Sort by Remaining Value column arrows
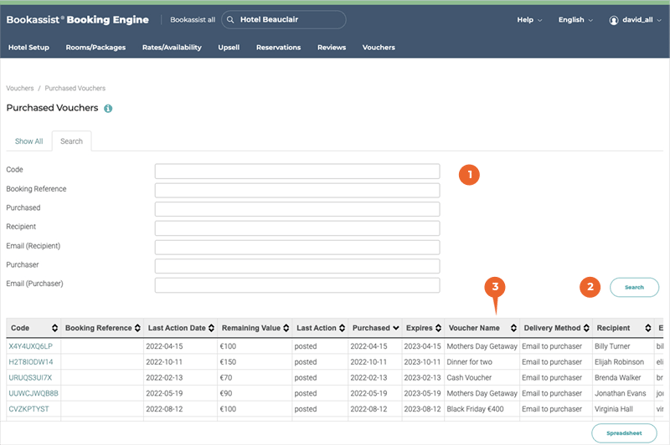 point(288,328)
